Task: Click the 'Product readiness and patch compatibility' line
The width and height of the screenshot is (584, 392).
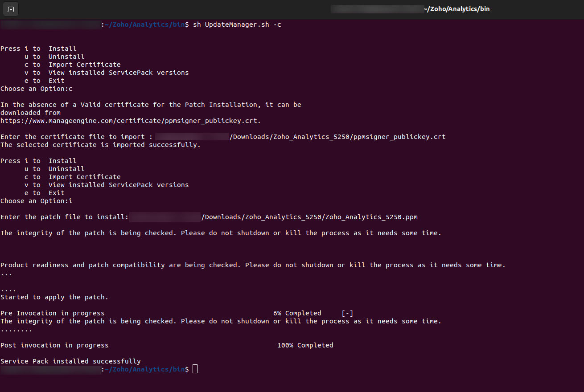Action: coord(253,265)
